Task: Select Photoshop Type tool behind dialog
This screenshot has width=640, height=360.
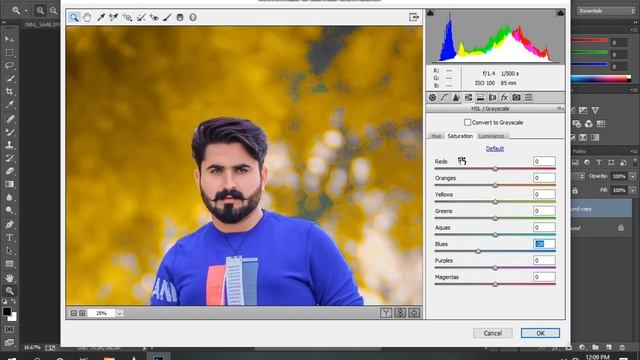Action: tap(9, 238)
